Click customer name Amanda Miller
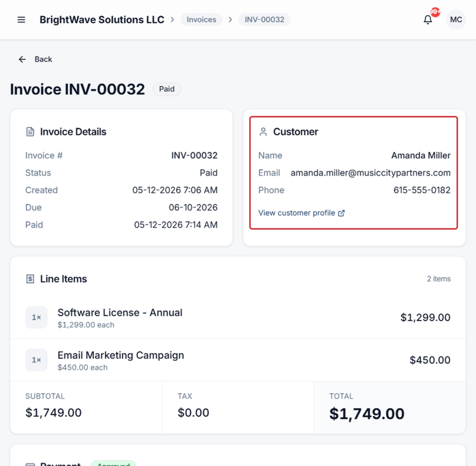Screen dimensions: 476x466 tap(421, 155)
